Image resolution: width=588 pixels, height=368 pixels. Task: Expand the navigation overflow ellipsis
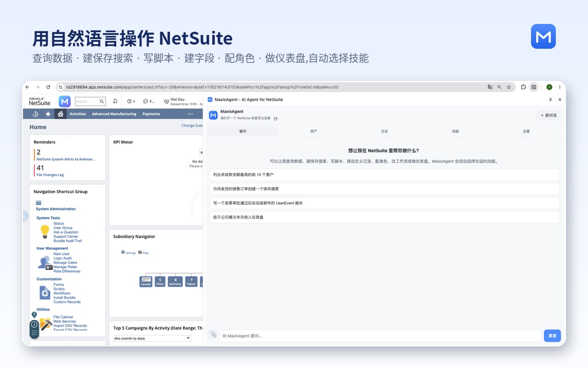tap(190, 114)
